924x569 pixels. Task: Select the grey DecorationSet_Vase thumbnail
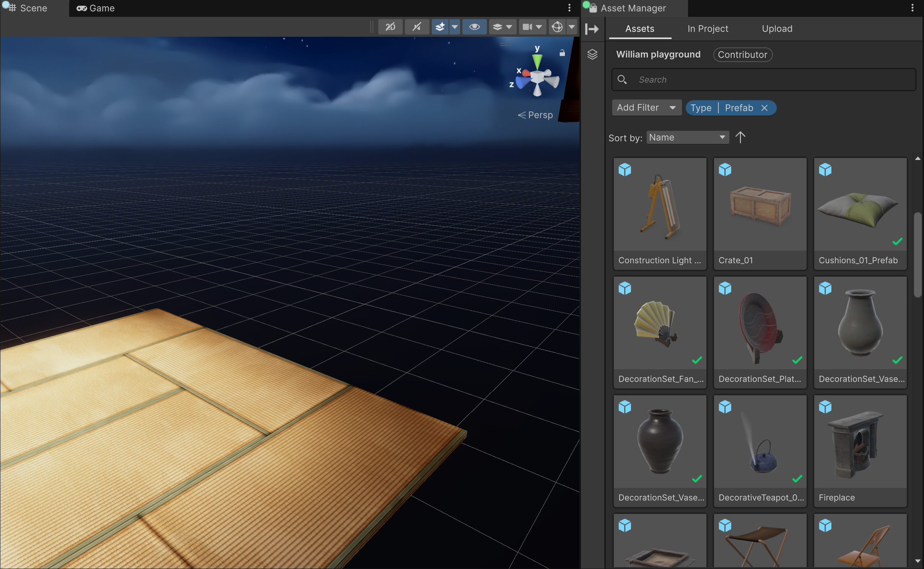coord(861,323)
